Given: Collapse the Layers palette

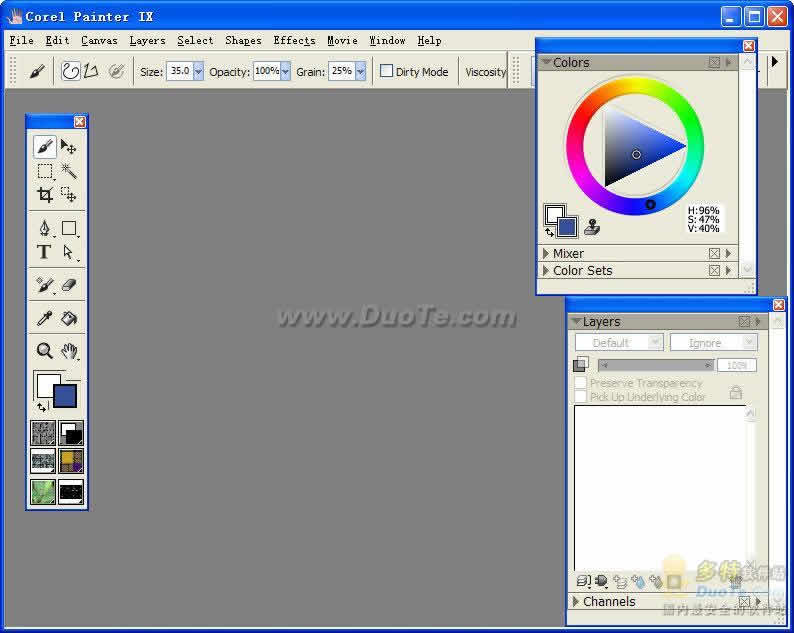Looking at the screenshot, I should (576, 321).
